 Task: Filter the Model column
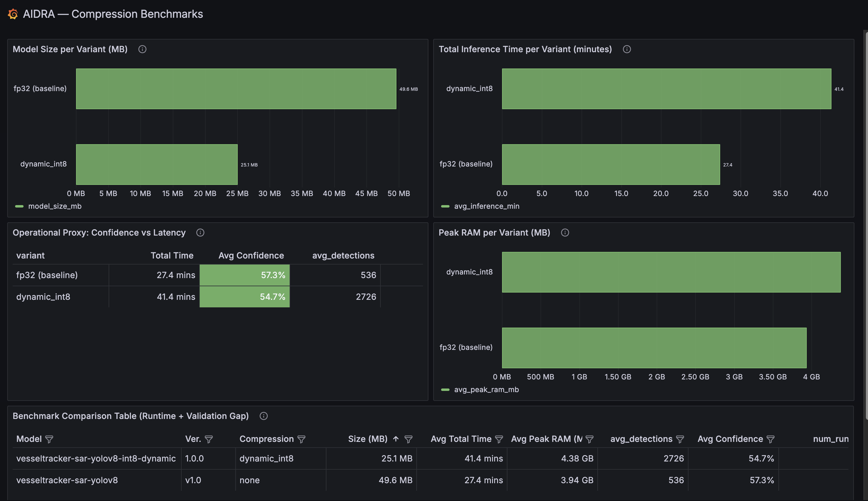(49, 439)
